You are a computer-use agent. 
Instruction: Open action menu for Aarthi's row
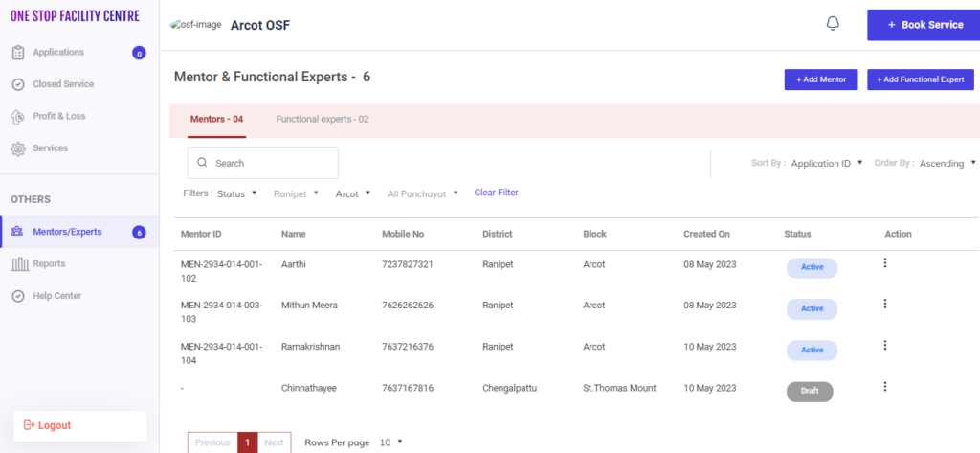[884, 263]
